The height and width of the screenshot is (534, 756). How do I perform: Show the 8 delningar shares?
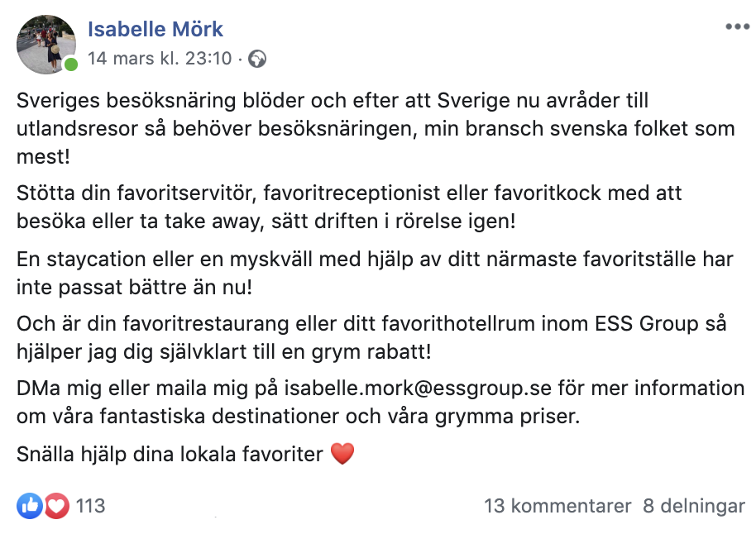tap(694, 506)
